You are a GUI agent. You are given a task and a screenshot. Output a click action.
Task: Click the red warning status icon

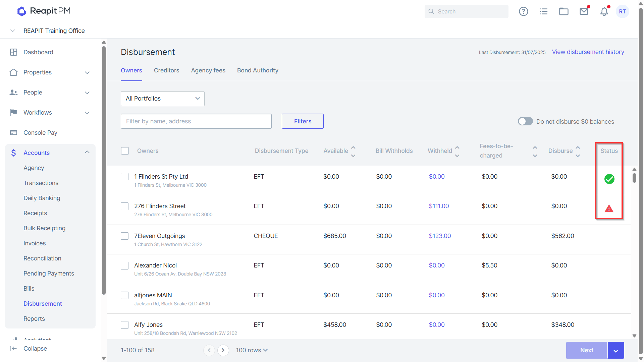tap(609, 209)
